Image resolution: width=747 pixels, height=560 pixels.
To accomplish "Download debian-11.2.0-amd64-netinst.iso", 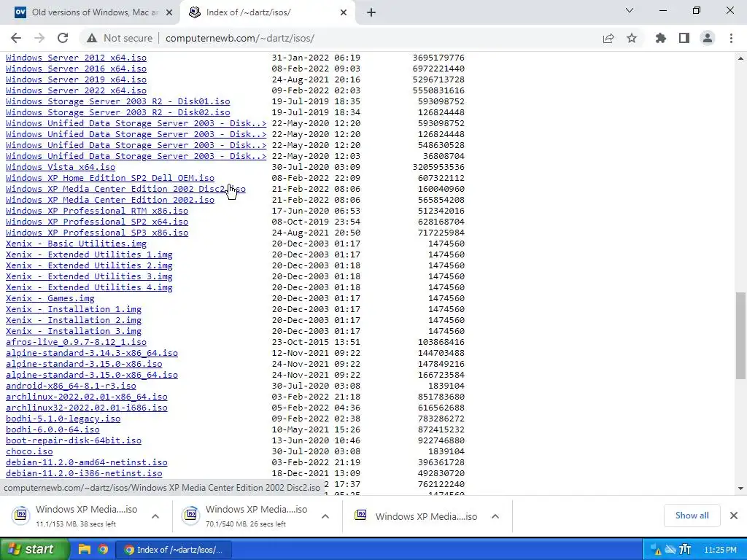I will 87,462.
